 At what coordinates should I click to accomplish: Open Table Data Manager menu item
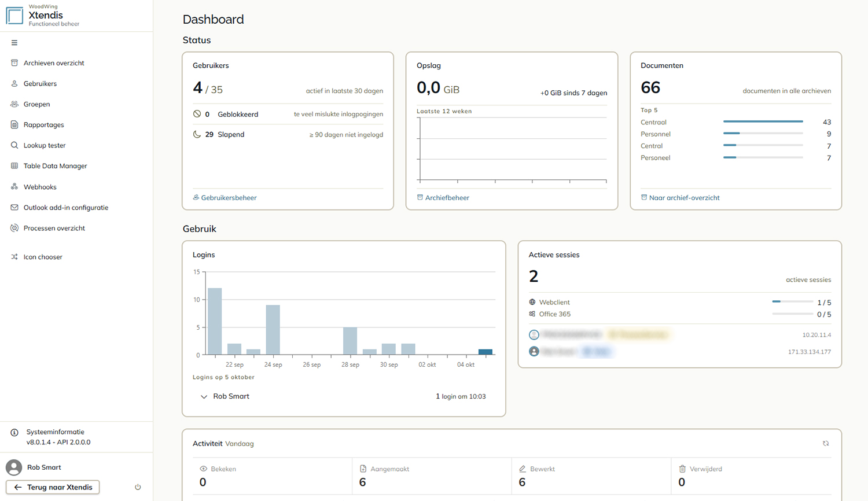pos(55,165)
